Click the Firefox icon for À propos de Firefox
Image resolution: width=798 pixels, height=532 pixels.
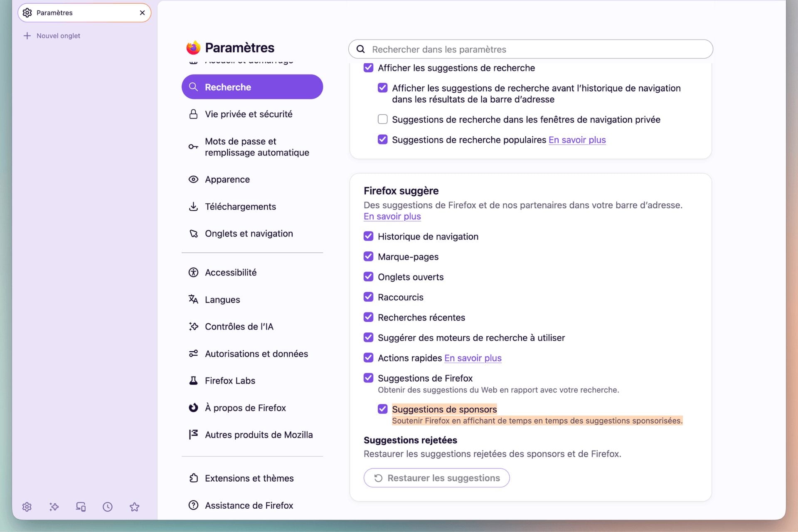point(193,408)
